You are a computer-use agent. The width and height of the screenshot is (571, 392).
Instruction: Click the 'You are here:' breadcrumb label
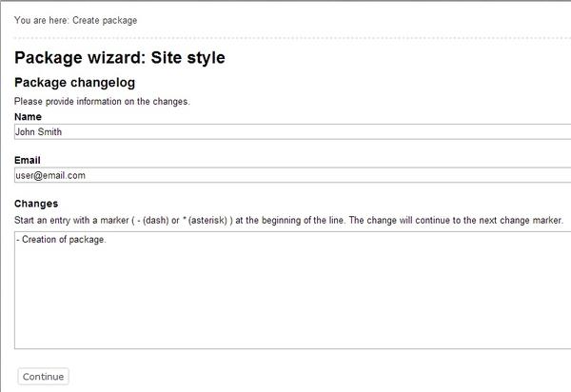[x=42, y=20]
